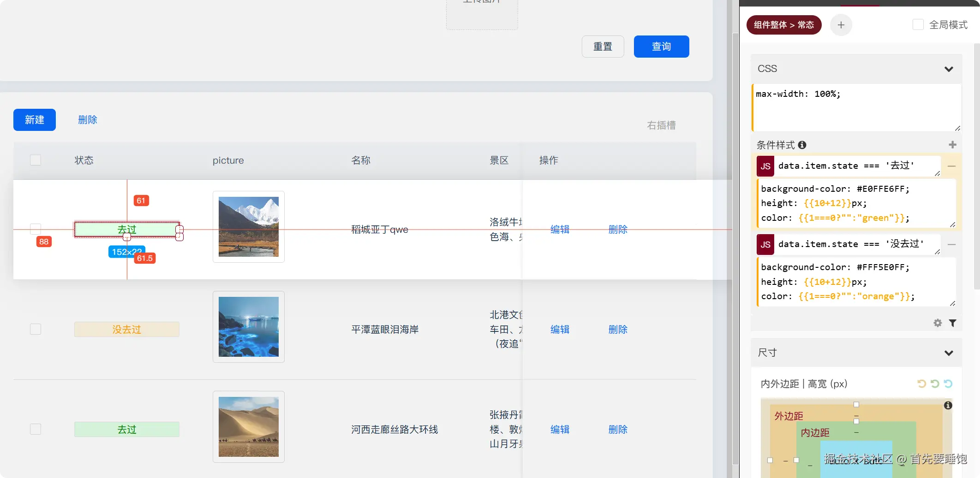980x478 pixels.
Task: Collapse the CSS section chevron
Action: pyautogui.click(x=949, y=69)
